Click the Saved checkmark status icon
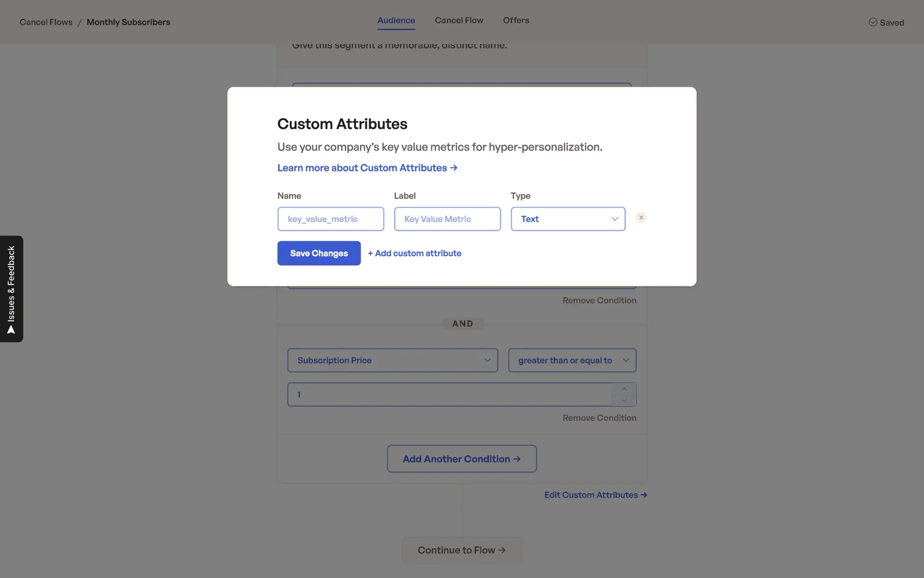Screen dimensions: 924x578 click(x=873, y=22)
